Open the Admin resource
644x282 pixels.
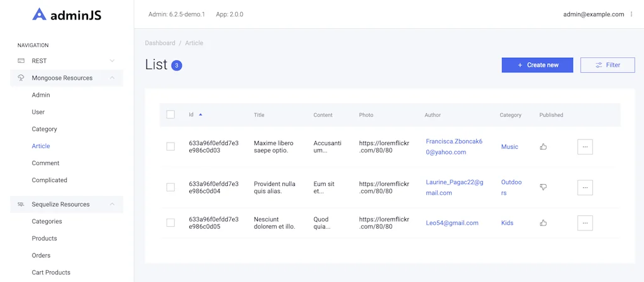pos(41,95)
